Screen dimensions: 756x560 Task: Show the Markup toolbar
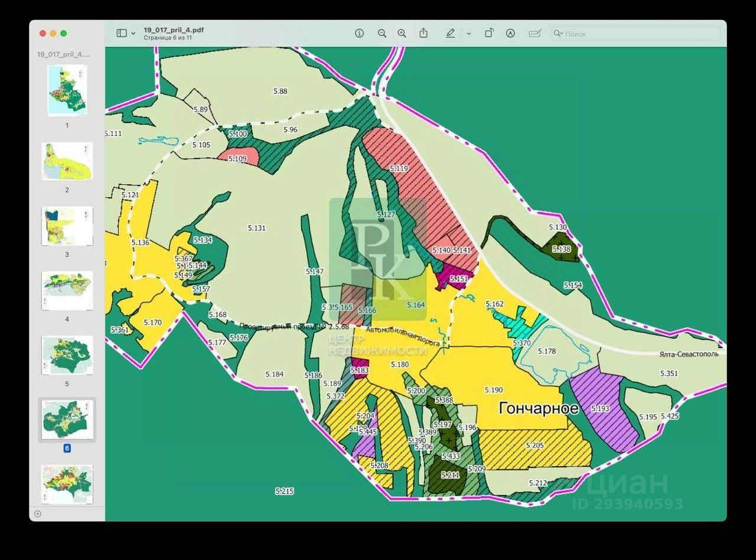(510, 34)
